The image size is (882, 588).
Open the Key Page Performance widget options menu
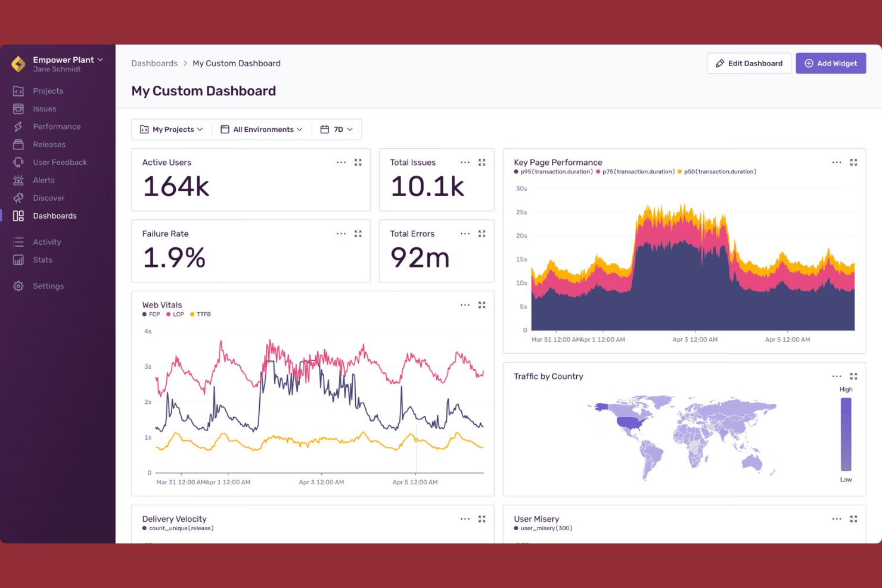pos(837,162)
